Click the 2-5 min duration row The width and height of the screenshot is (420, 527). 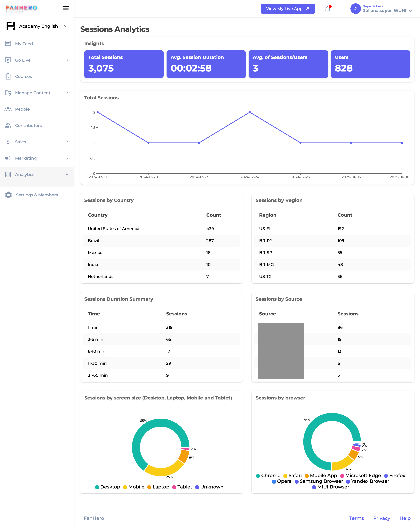[x=161, y=339]
